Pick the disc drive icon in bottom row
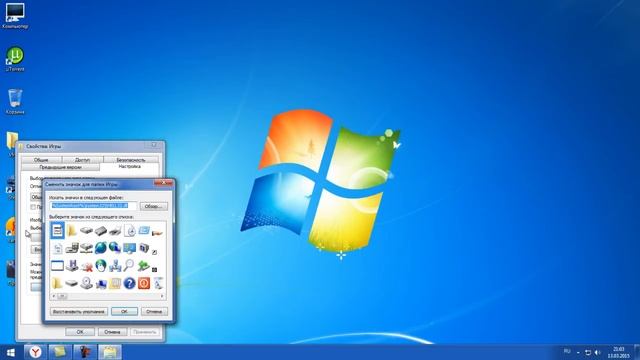640x360 pixels. [86, 283]
